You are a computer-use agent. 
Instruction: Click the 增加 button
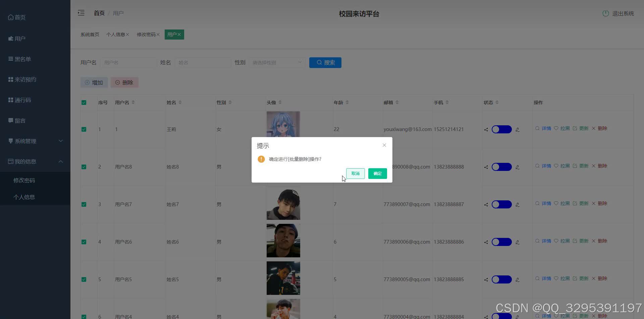94,82
